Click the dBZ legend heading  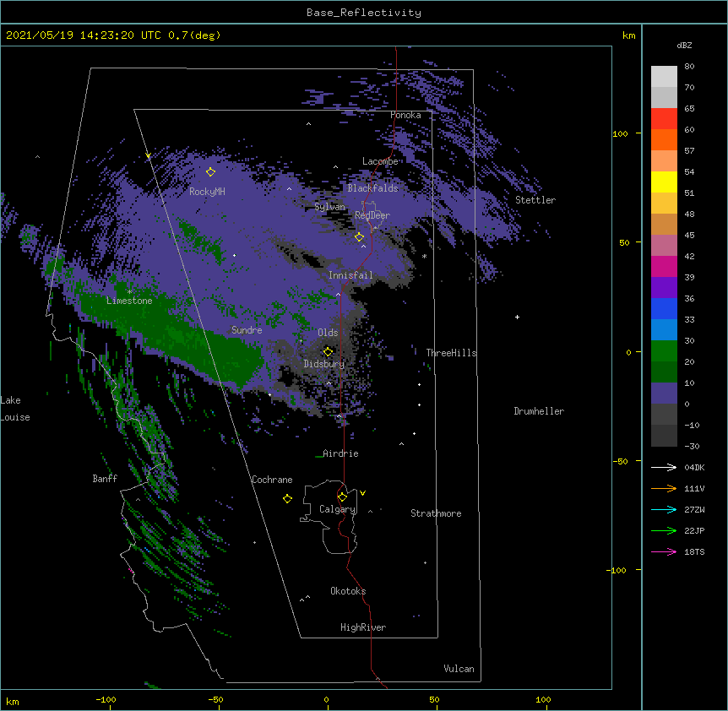point(684,45)
